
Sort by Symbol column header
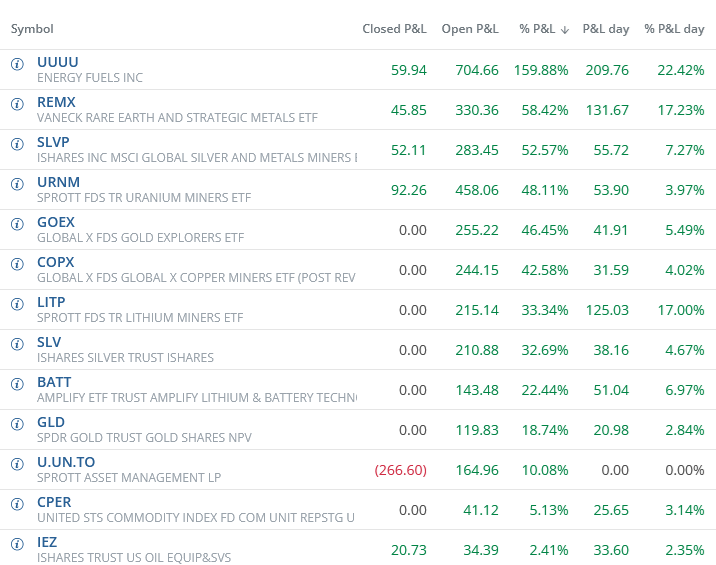32,29
